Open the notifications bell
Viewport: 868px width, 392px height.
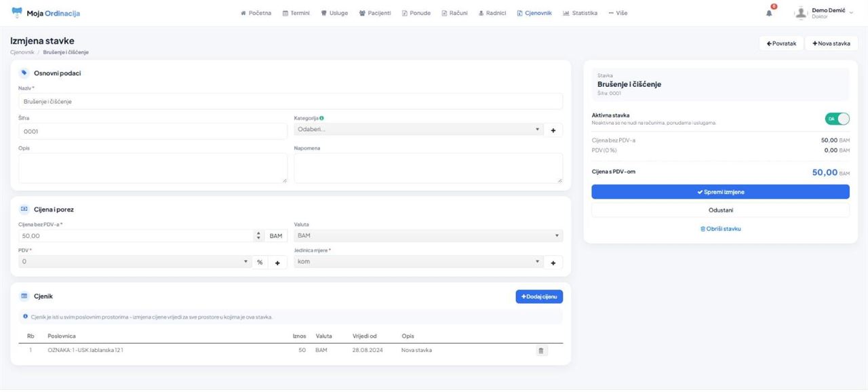(x=769, y=13)
